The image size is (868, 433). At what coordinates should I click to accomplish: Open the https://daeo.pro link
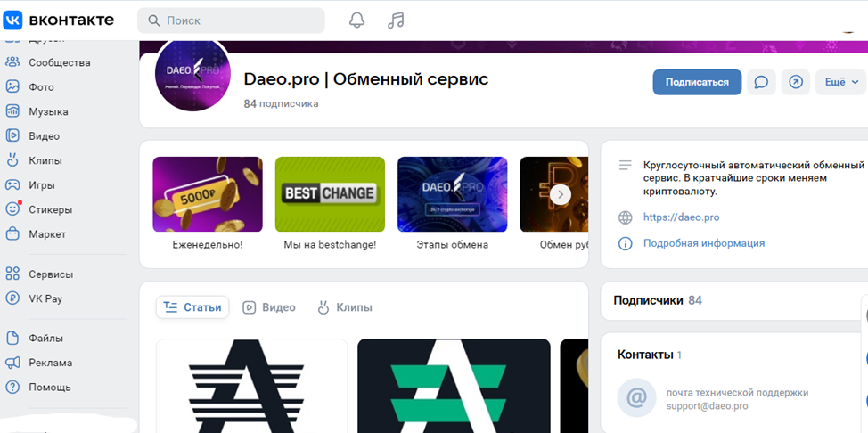[682, 217]
